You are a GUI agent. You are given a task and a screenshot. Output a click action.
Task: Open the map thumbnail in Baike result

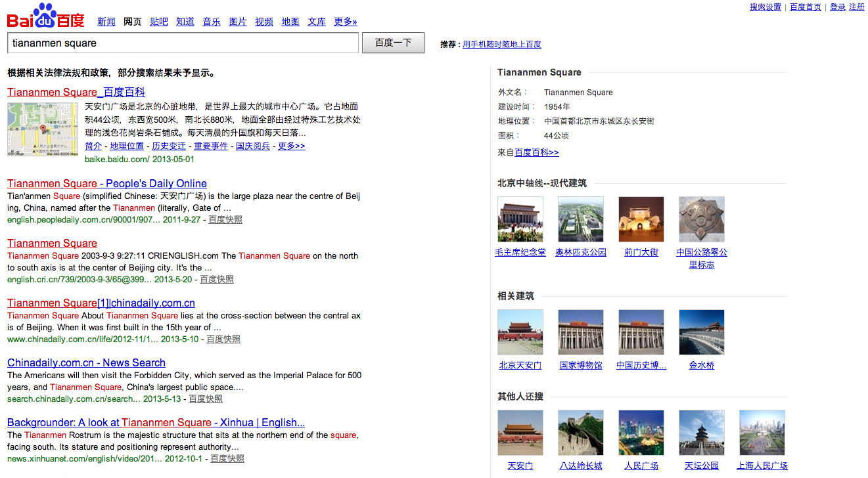click(42, 129)
